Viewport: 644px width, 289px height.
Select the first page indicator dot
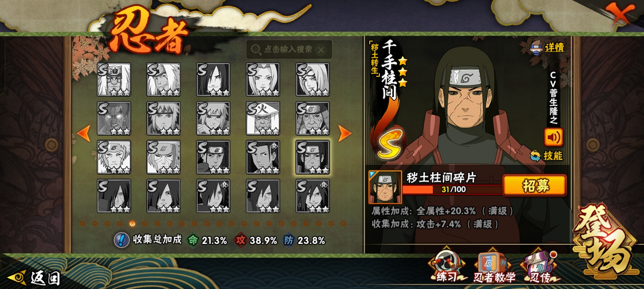(82, 224)
